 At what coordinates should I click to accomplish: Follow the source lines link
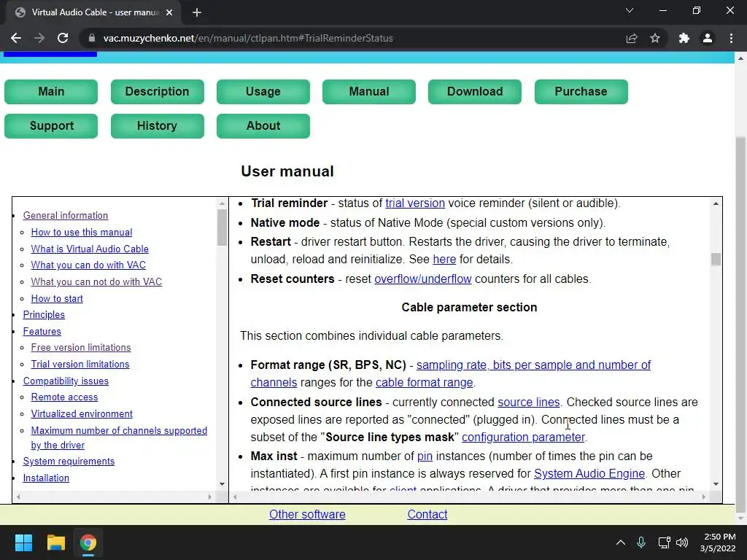click(528, 402)
